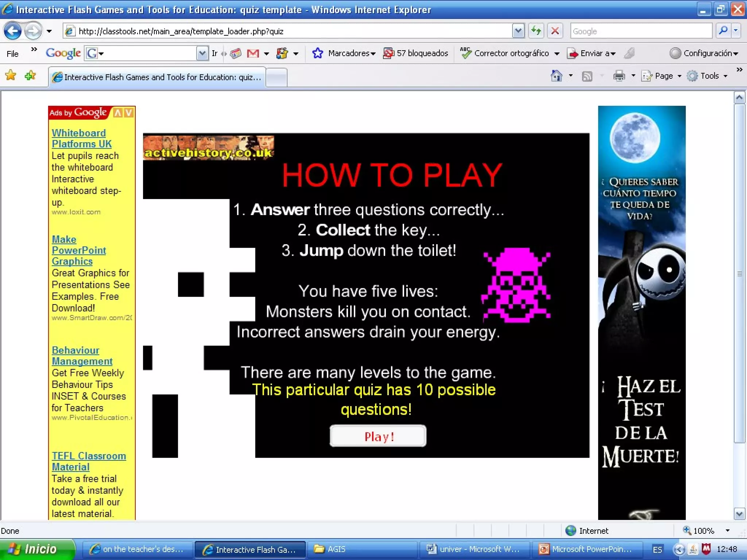
Task: Expand the zoom level 100% dropdown
Action: (x=728, y=530)
